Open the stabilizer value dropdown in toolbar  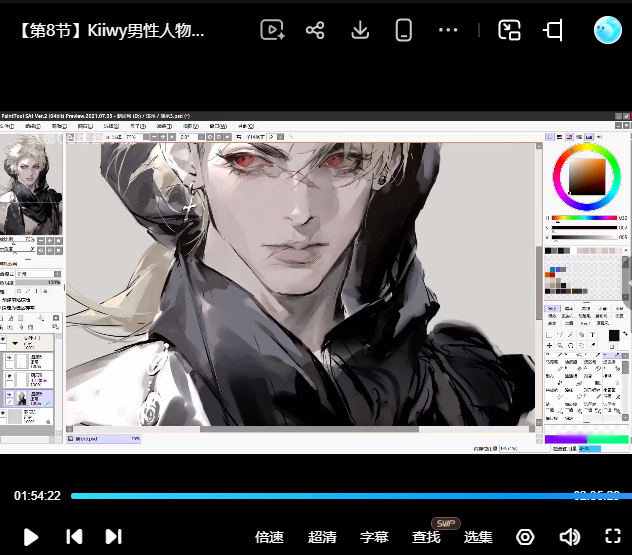(x=281, y=137)
